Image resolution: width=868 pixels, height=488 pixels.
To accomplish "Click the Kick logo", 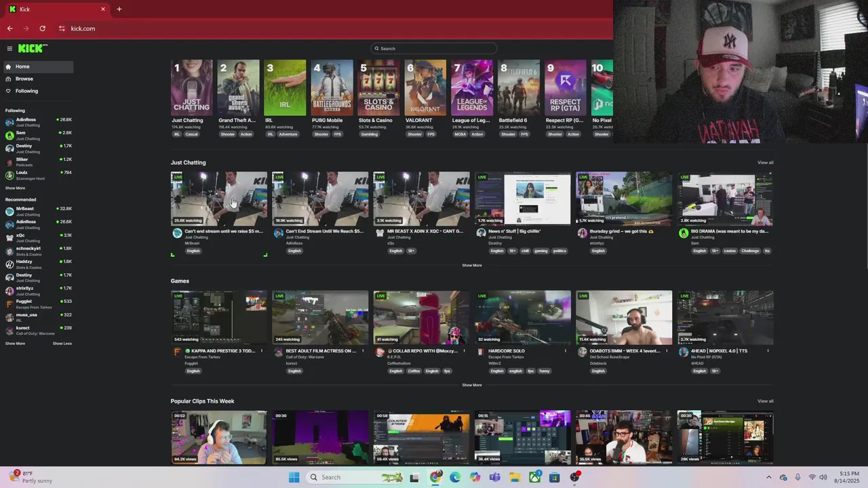I will tap(32, 48).
